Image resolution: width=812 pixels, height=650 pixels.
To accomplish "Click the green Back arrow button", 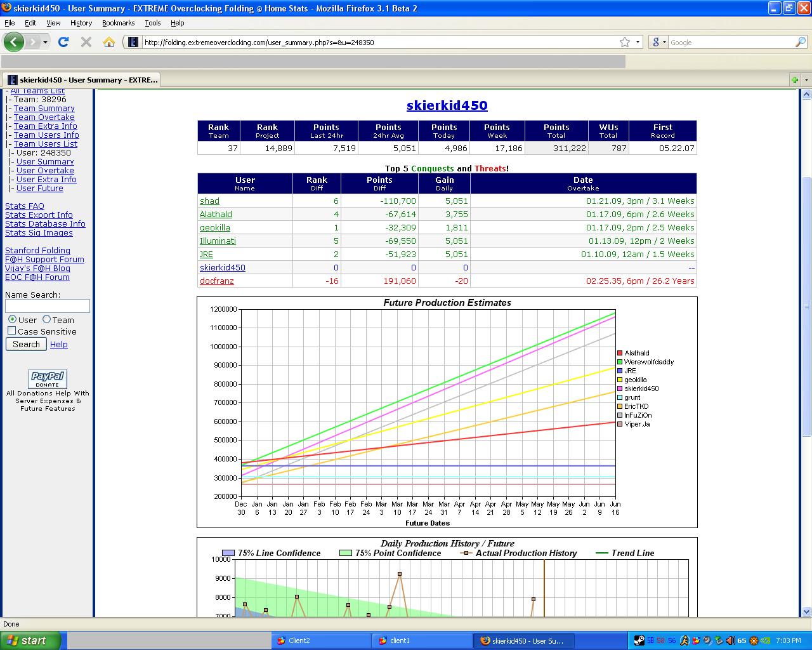I will tap(13, 43).
